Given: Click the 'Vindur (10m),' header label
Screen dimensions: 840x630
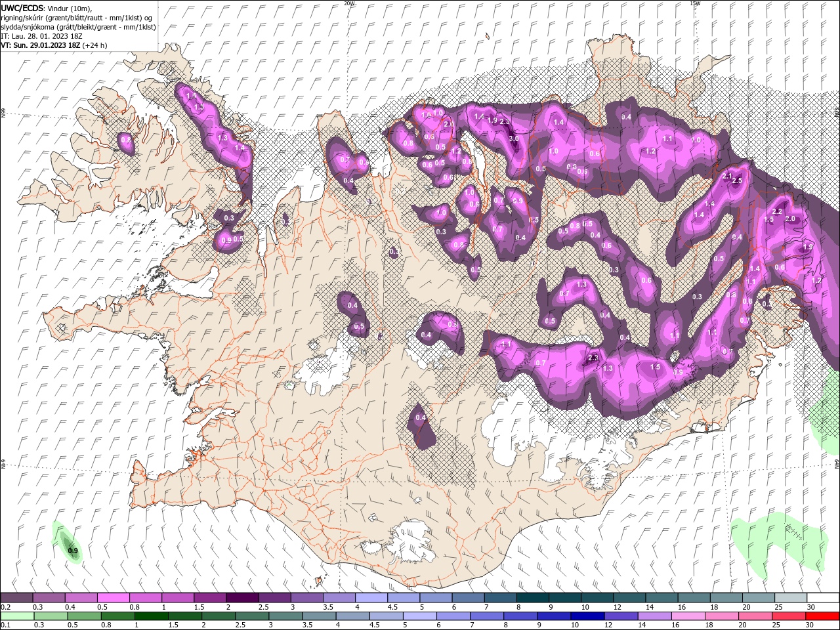Looking at the screenshot, I should (x=70, y=8).
